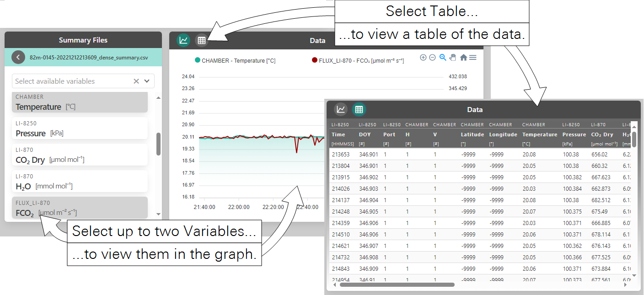Viewport: 644px width, 295px height.
Task: Select the LI-870 CO₂ Dry variable
Action: pos(80,155)
